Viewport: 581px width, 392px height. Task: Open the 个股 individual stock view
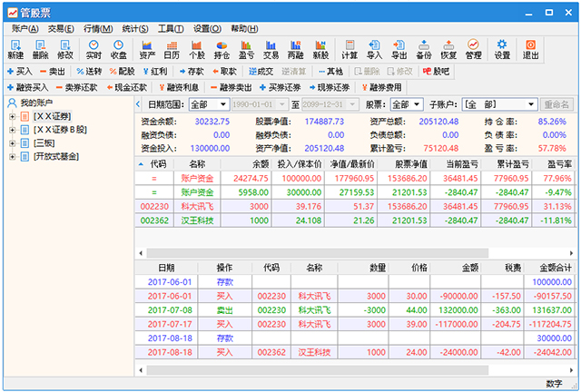196,50
